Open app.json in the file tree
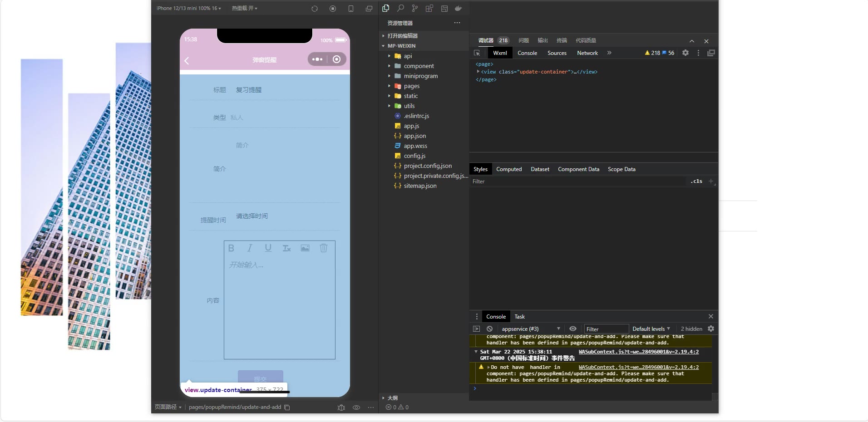Viewport: 868px width, 422px height. coord(414,136)
